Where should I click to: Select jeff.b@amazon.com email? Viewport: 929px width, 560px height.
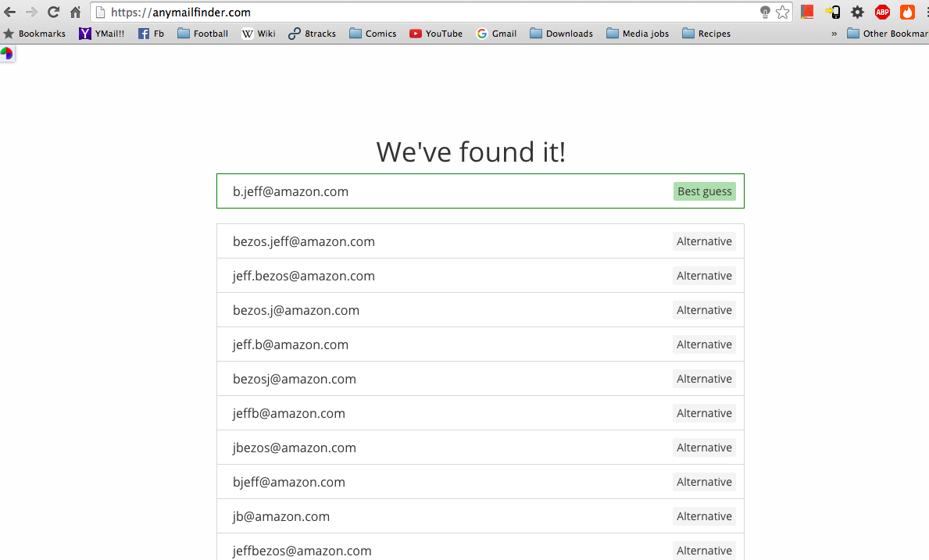tap(291, 344)
